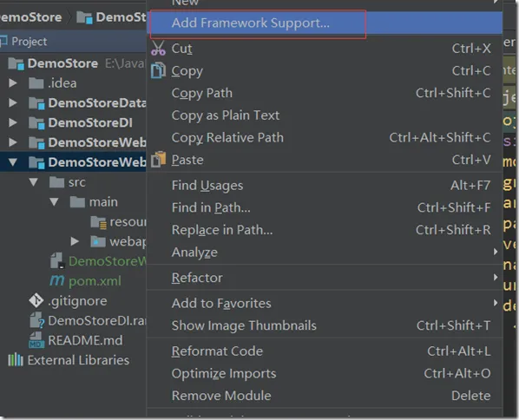The height and width of the screenshot is (420, 519).
Task: Expand the DemoStoreData module arrow
Action: click(12, 102)
